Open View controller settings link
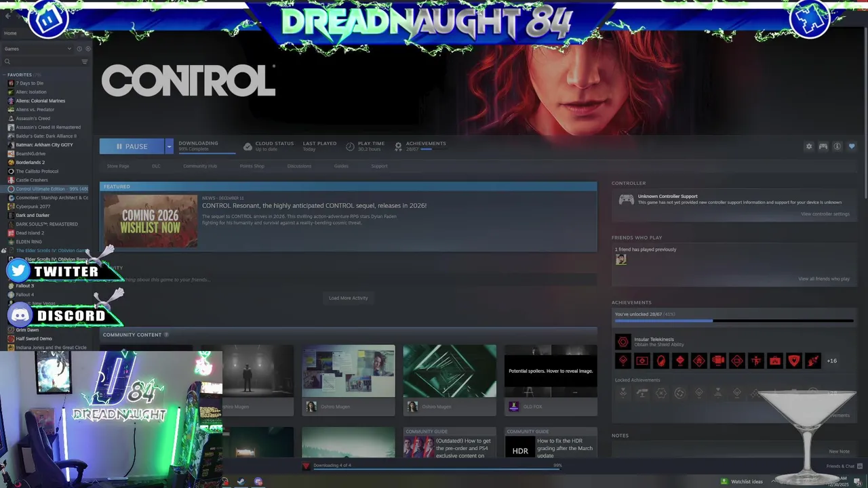868x488 pixels. (825, 214)
